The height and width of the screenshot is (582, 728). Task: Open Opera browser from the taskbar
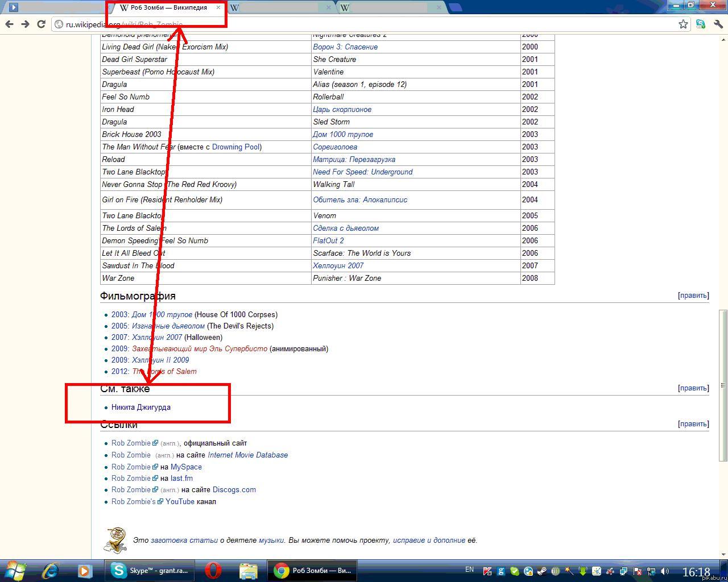click(213, 570)
